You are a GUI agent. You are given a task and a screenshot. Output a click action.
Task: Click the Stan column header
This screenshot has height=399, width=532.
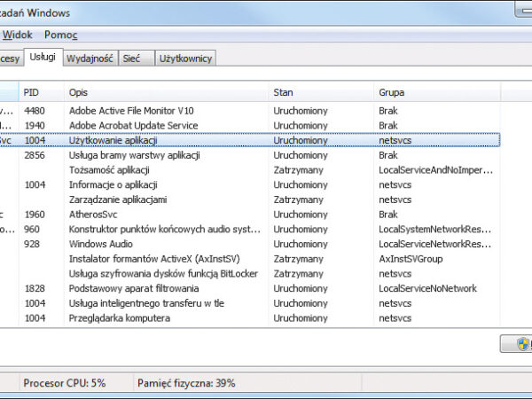tap(320, 92)
